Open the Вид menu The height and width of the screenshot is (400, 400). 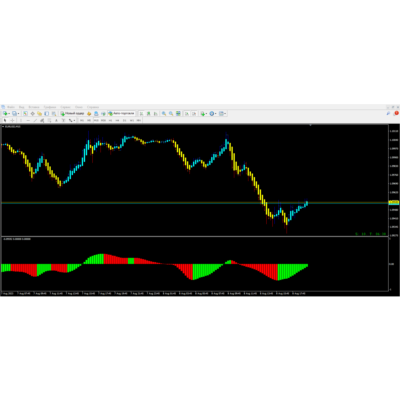pyautogui.click(x=21, y=107)
